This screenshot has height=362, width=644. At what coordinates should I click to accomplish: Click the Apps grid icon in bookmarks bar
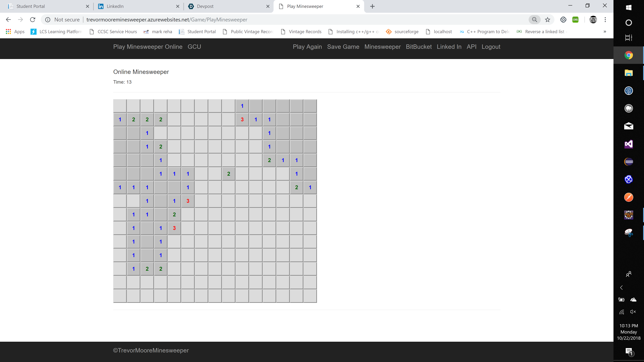[x=8, y=32]
